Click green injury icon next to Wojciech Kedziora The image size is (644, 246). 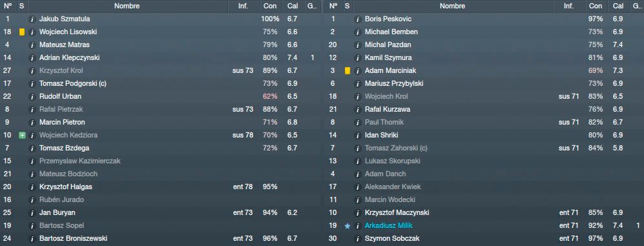click(x=22, y=135)
